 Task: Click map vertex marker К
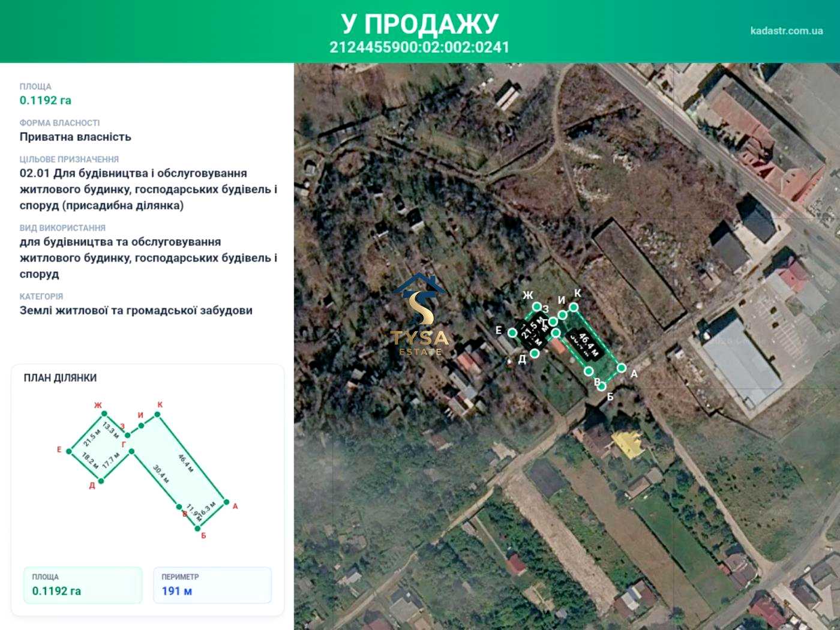pos(574,307)
